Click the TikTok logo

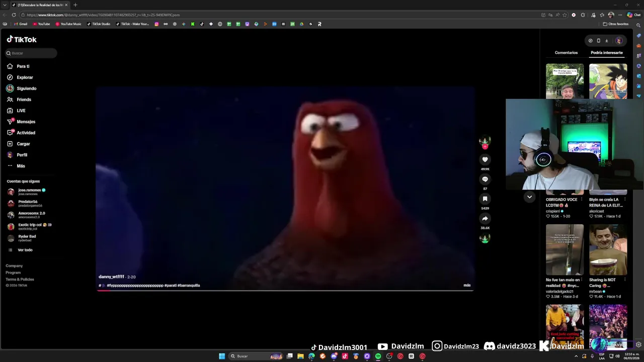point(22,39)
